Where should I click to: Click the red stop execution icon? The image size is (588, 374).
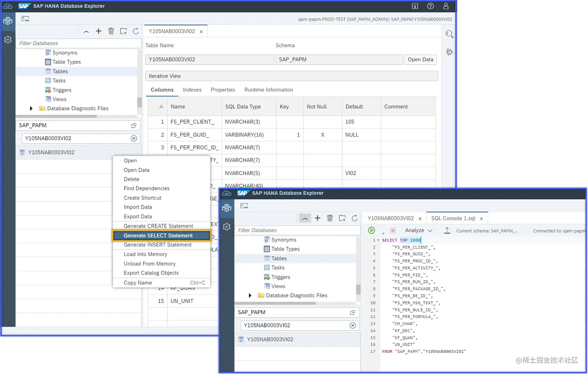click(x=393, y=230)
